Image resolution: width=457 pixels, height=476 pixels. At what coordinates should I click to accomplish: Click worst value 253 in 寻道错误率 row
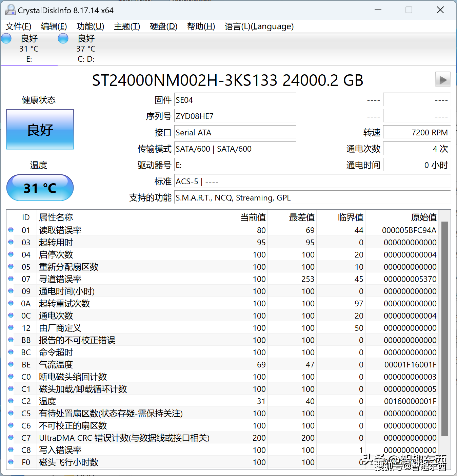coord(308,279)
